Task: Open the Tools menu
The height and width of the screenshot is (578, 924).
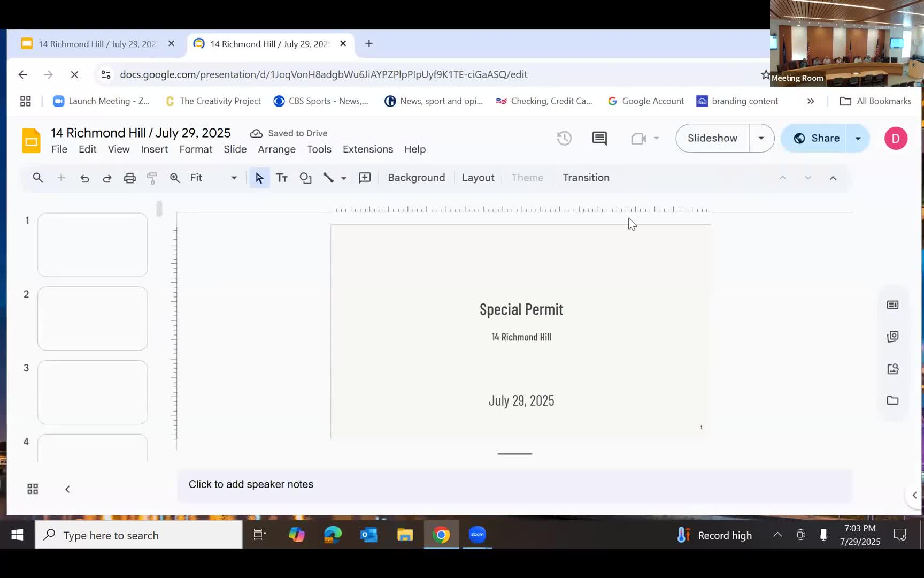Action: click(x=319, y=149)
